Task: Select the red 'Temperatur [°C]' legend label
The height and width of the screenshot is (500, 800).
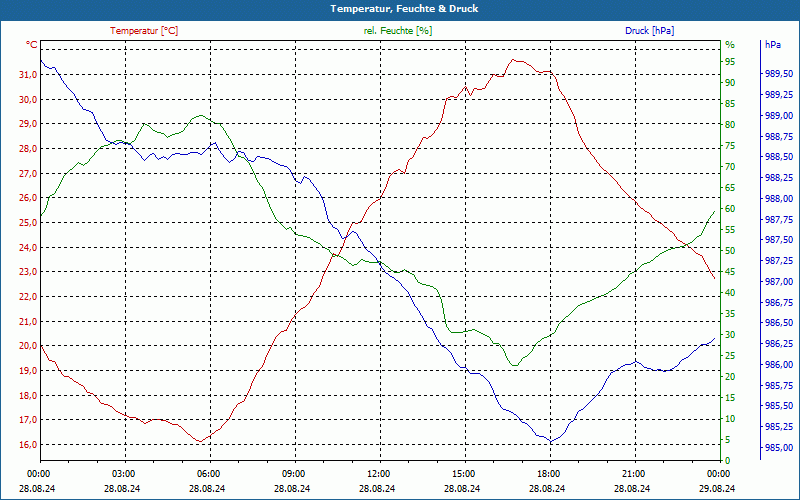Action: pos(144,31)
